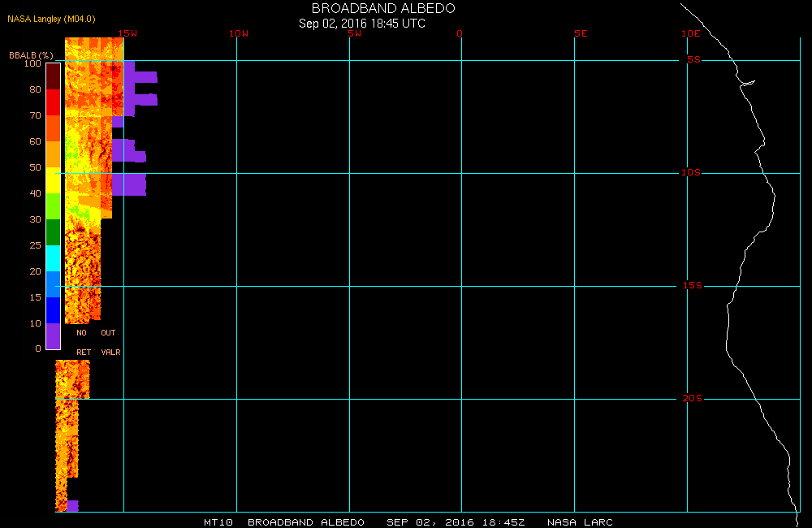Click 'MT10' in the footer caption
Image resolution: width=812 pixels, height=528 pixels.
[218, 522]
